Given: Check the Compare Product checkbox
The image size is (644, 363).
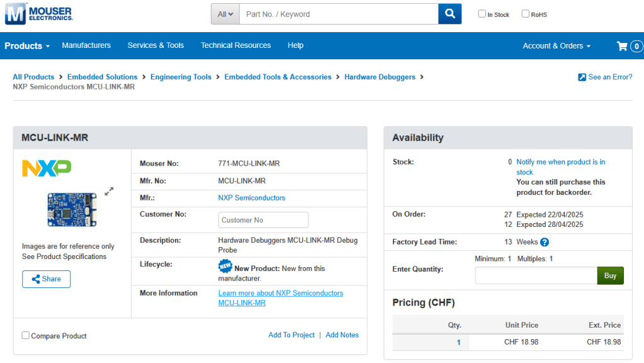Looking at the screenshot, I should tap(26, 335).
